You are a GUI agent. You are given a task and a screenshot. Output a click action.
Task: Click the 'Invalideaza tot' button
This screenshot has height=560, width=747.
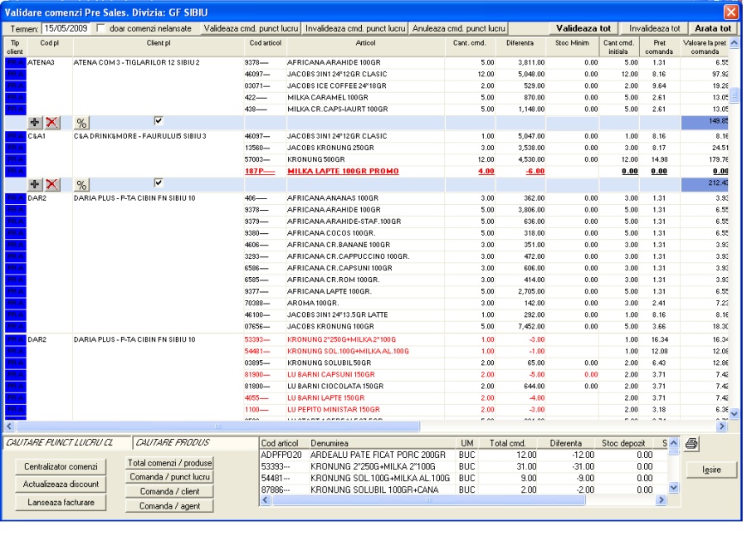pyautogui.click(x=655, y=28)
